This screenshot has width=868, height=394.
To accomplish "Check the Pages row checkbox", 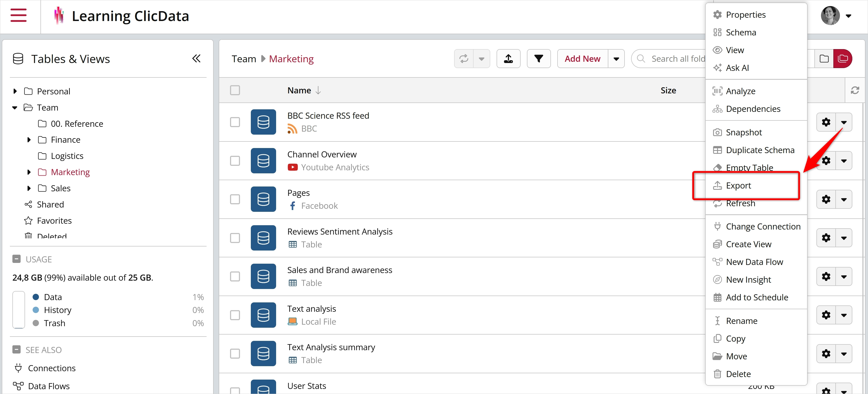I will pos(235,199).
